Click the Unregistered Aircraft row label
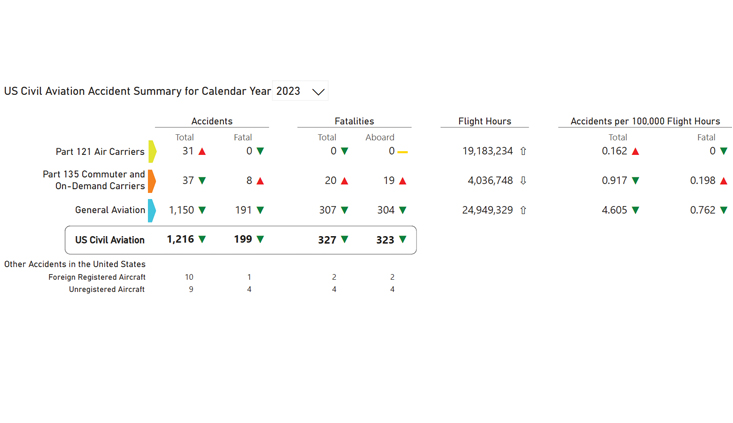 107,289
